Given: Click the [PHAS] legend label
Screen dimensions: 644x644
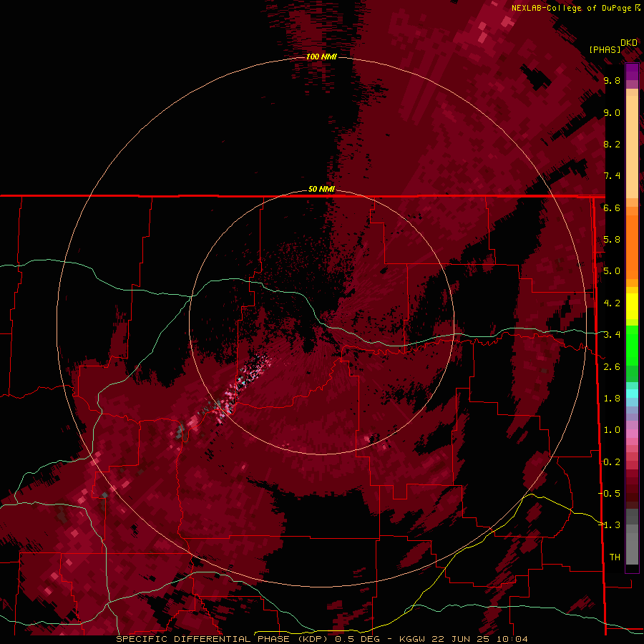Looking at the screenshot, I should click(x=605, y=49).
